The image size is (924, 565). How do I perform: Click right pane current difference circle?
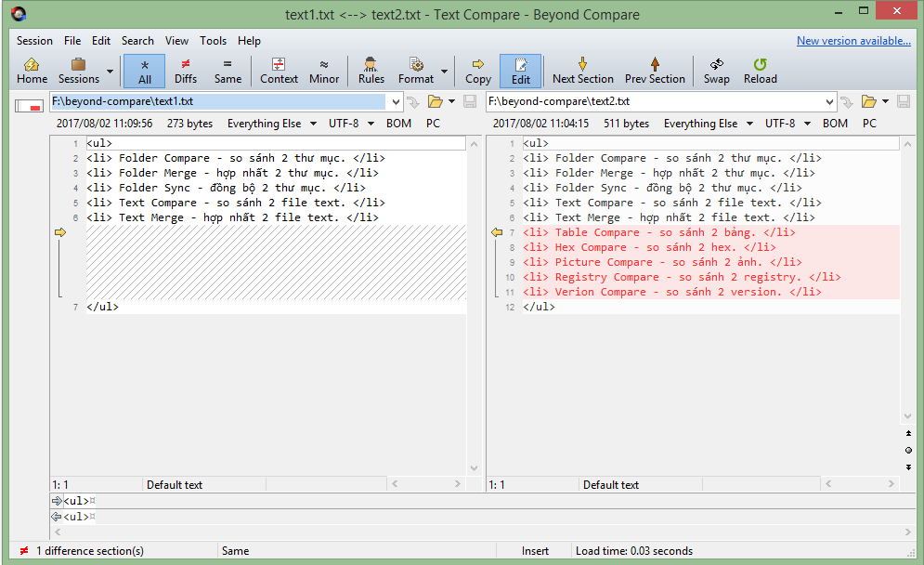click(x=908, y=451)
